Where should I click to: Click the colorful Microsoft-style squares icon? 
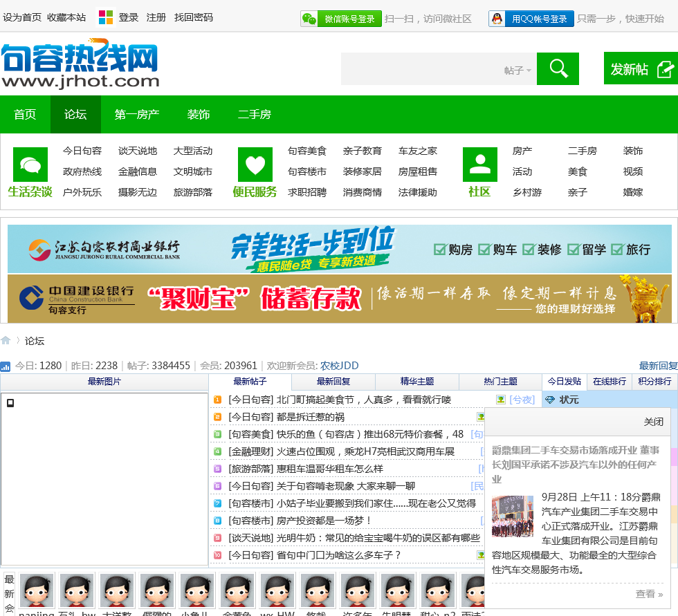105,17
